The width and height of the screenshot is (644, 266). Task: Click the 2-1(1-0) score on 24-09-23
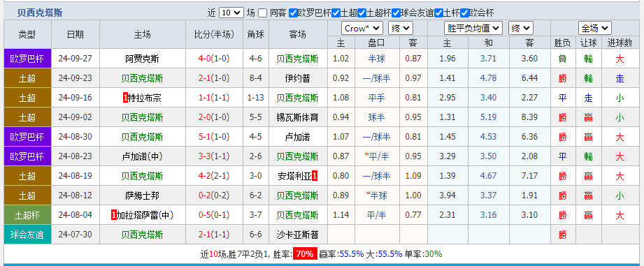[214, 78]
